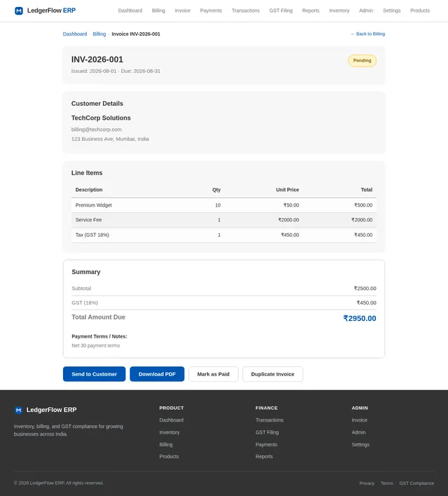Click the ₹500.00 total for Premium Widget

tap(363, 205)
